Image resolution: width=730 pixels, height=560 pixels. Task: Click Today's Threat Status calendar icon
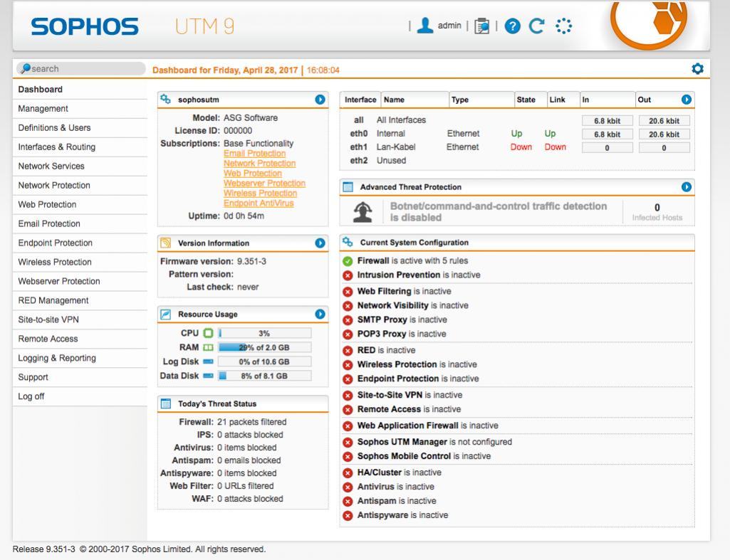tap(165, 403)
